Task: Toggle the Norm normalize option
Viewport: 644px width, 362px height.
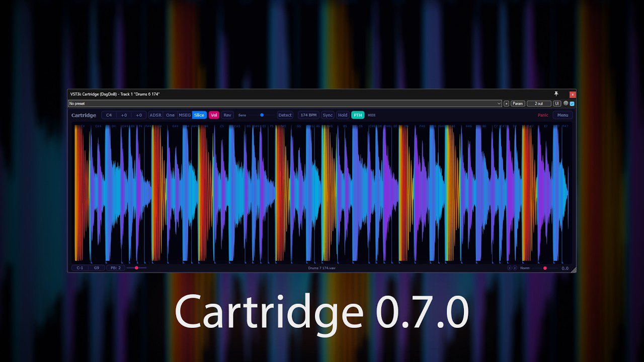Action: pyautogui.click(x=525, y=268)
